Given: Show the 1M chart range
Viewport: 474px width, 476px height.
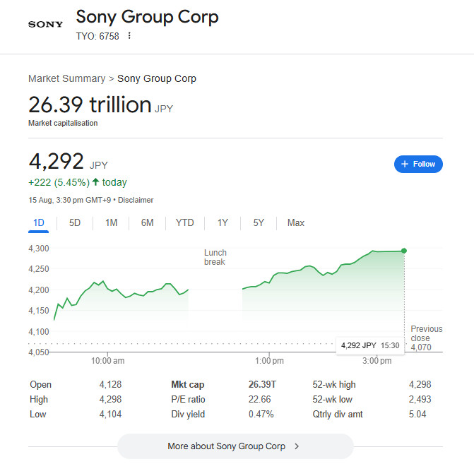Looking at the screenshot, I should [x=111, y=223].
